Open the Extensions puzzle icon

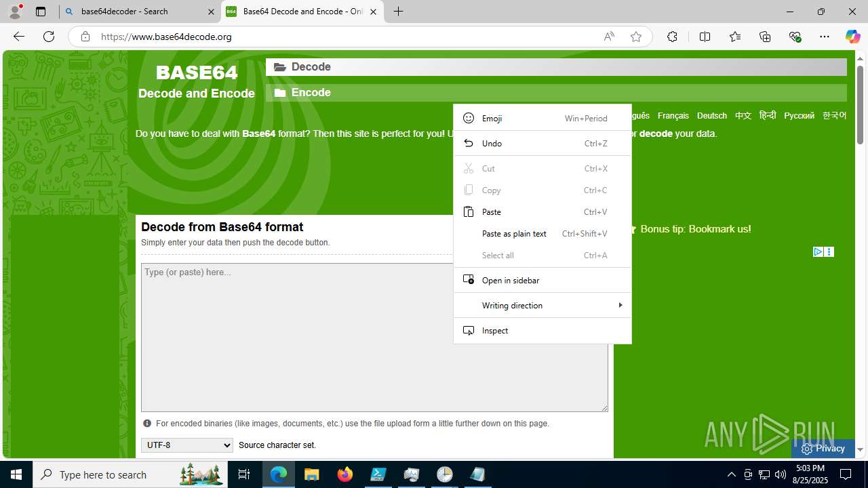672,37
